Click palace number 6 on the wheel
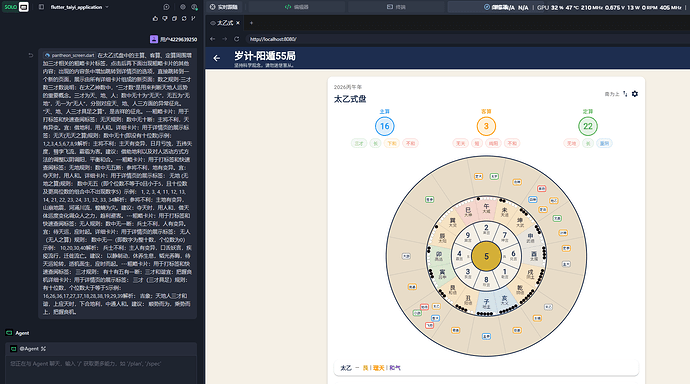690x384 pixels. click(513, 255)
